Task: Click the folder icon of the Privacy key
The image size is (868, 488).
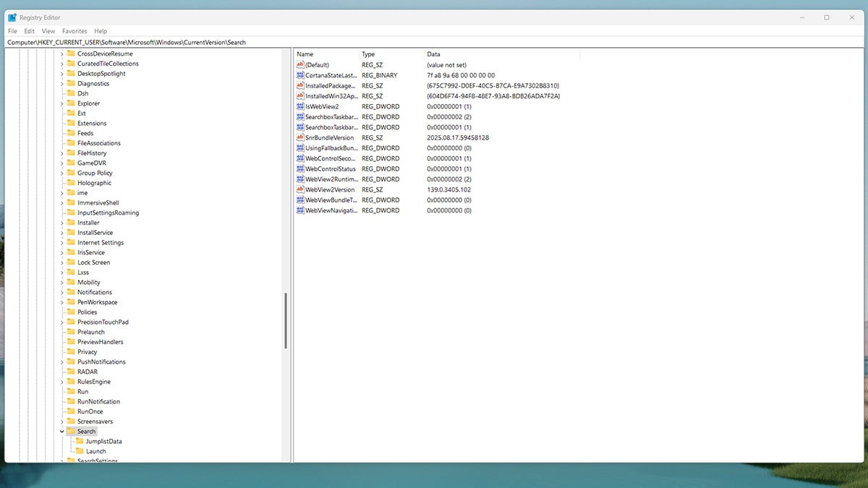Action: tap(71, 352)
